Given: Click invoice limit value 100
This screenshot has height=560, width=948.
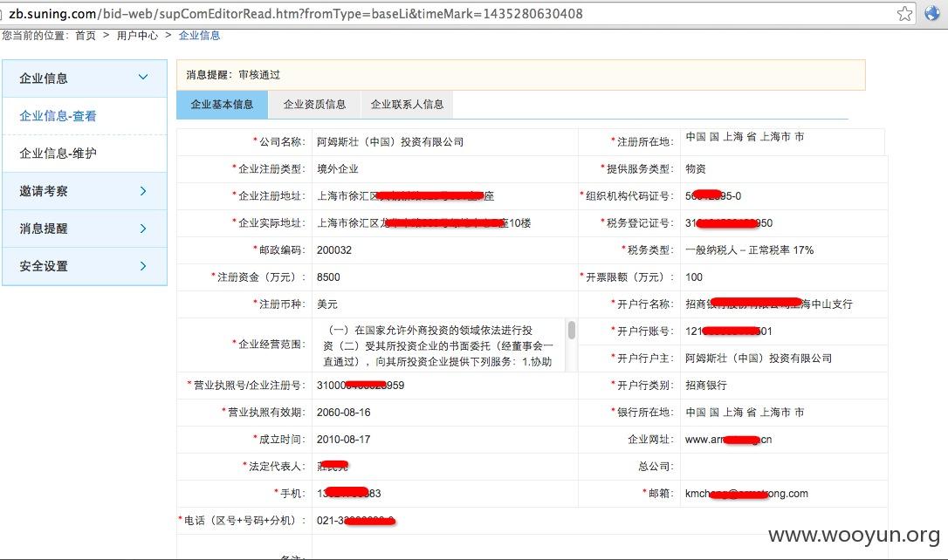Looking at the screenshot, I should coord(693,277).
